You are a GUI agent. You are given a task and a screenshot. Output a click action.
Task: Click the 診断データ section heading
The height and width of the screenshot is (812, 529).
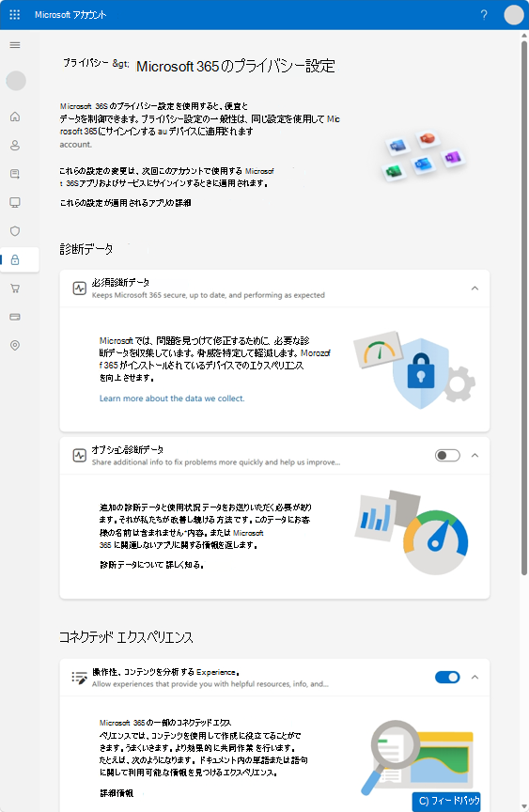point(86,249)
